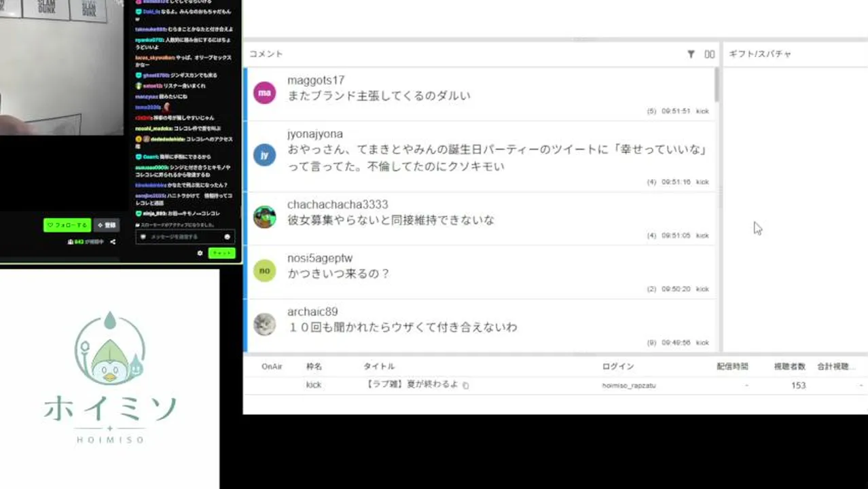The height and width of the screenshot is (489, 868).
Task: Click the timestamp 09:51:16
Action: [676, 182]
